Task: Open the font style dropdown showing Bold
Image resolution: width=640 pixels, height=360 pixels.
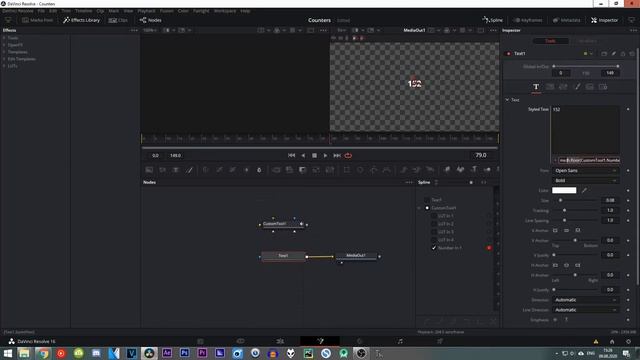Action: 585,180
